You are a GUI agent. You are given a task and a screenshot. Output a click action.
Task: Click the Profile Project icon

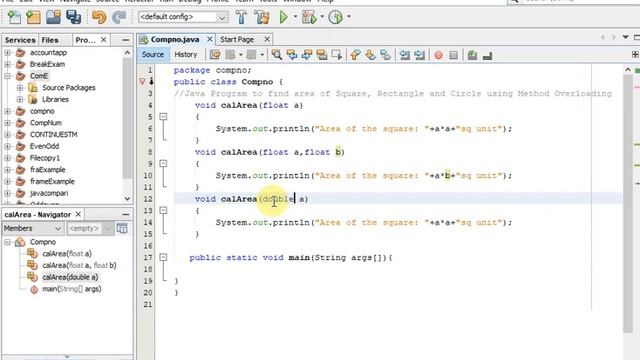[x=336, y=17]
